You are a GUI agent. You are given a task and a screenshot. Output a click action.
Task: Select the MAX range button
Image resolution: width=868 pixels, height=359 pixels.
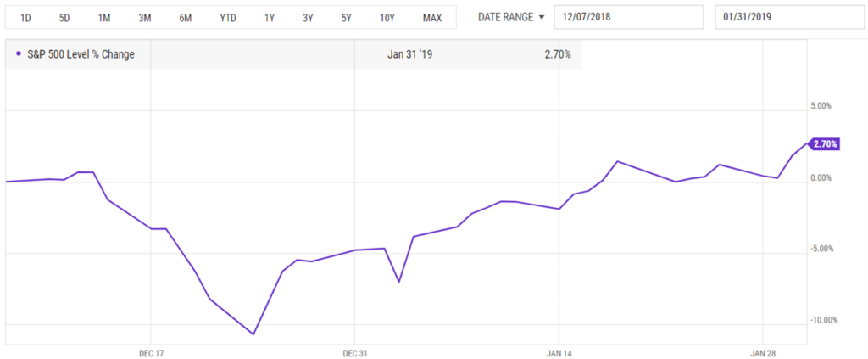(432, 18)
